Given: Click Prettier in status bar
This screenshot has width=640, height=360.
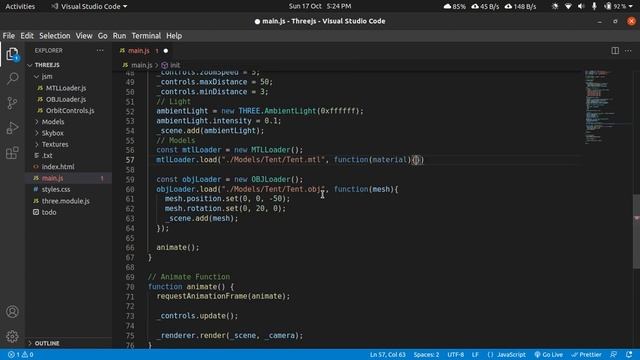Looking at the screenshot, I should click(586, 355).
